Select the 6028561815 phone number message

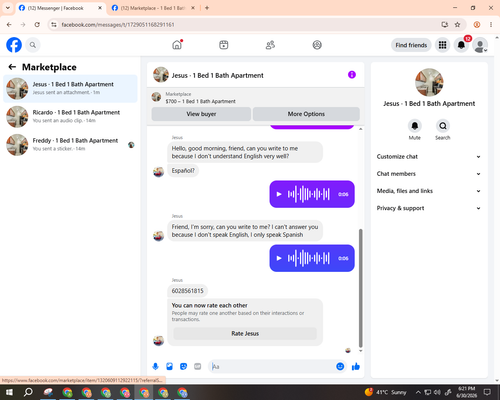pos(187,291)
